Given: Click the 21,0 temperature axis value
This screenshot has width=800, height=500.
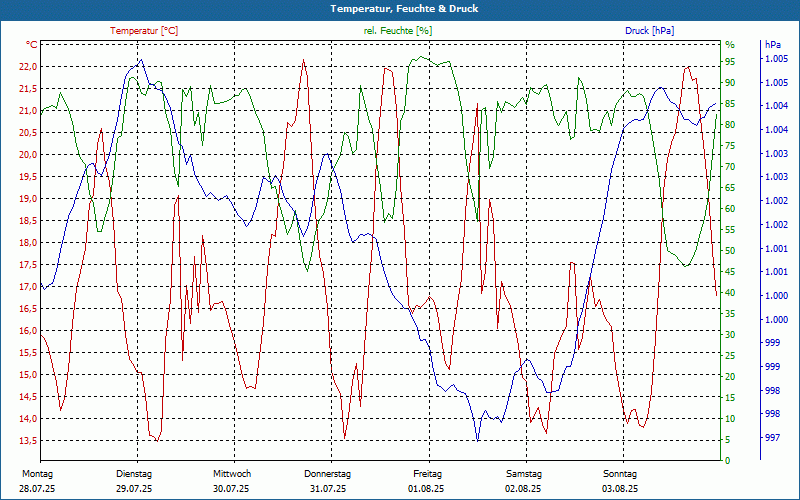Looking at the screenshot, I should coord(28,111).
